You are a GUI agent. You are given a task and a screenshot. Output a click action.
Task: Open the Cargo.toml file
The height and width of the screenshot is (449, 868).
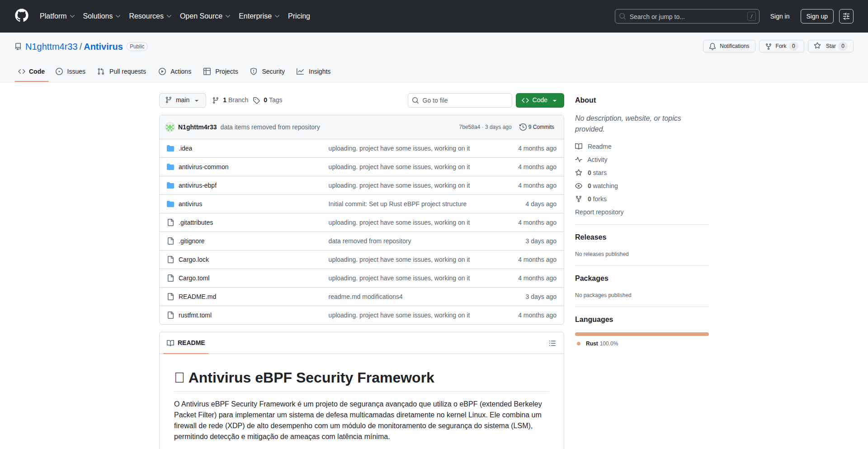193,278
